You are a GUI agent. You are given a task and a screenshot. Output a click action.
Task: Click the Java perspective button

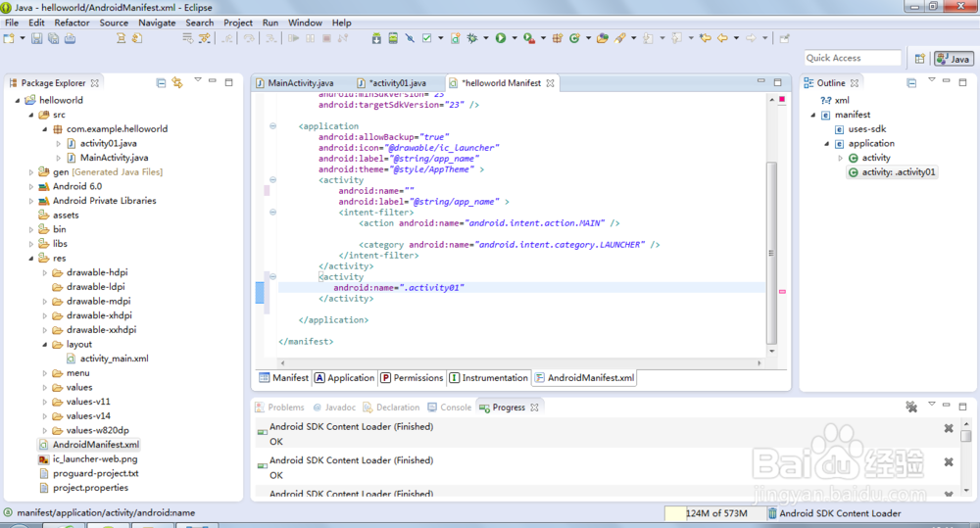[954, 59]
